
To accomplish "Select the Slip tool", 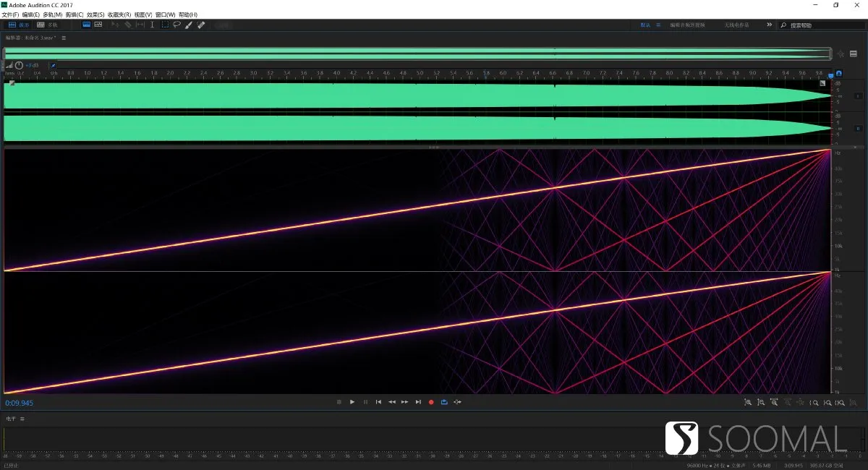I will 140,25.
